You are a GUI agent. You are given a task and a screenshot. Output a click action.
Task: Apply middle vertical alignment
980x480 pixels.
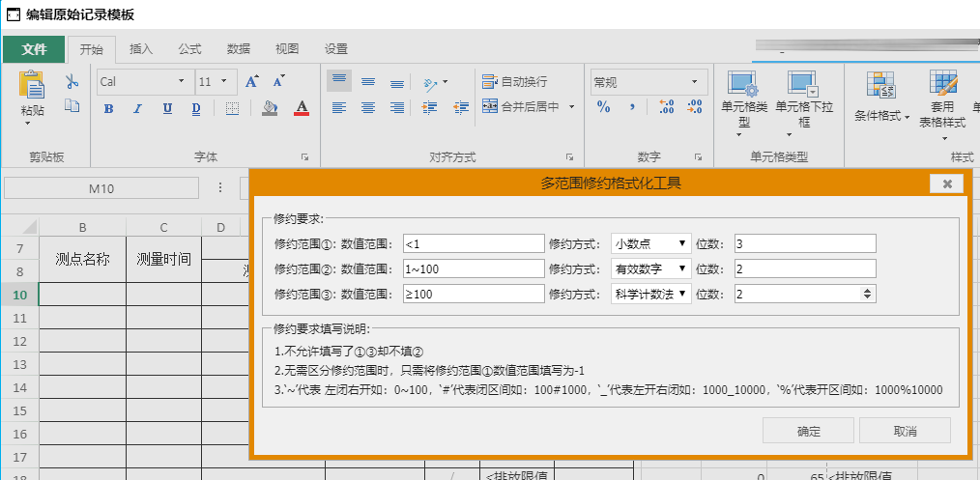coord(368,82)
